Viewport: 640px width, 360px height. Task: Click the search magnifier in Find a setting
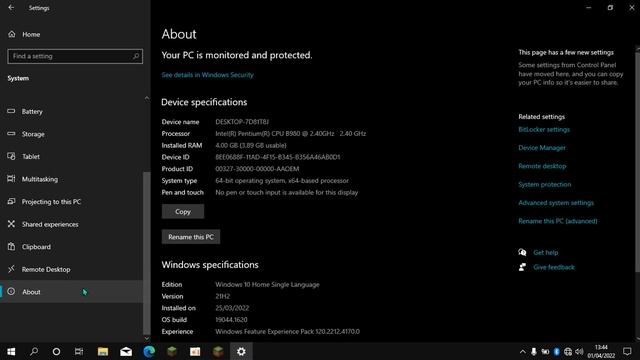136,56
